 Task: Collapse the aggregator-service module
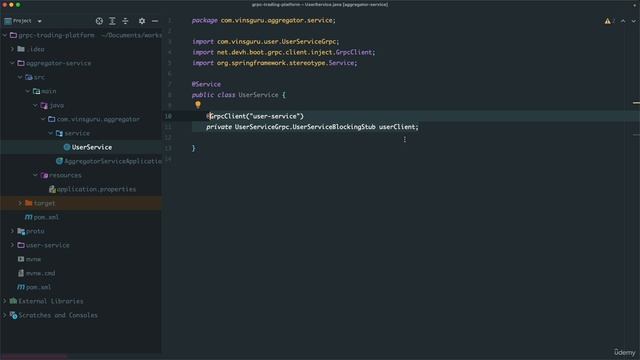(12, 63)
